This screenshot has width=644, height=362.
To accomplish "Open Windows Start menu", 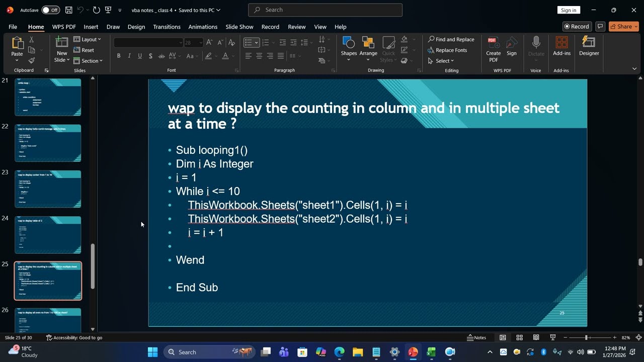I will click(x=153, y=352).
